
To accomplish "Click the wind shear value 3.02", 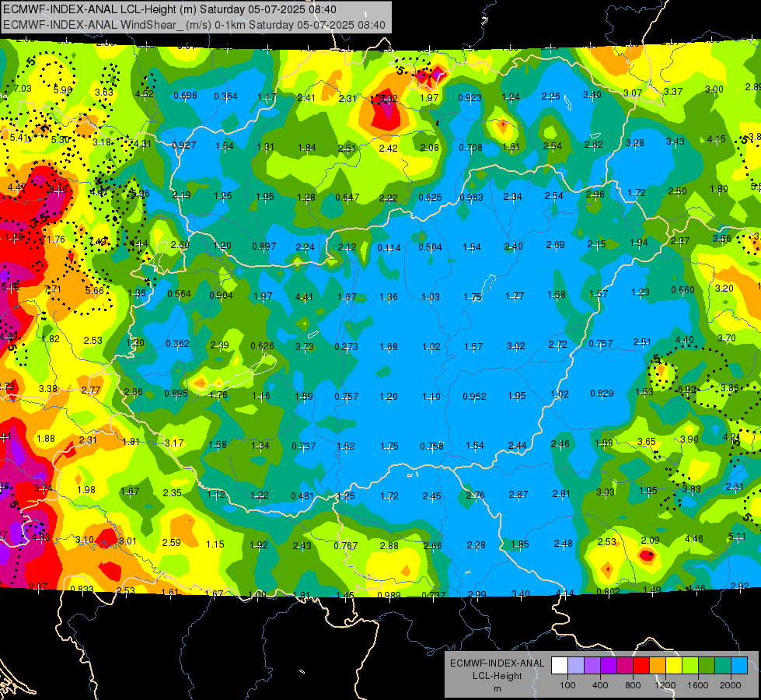I will [516, 345].
